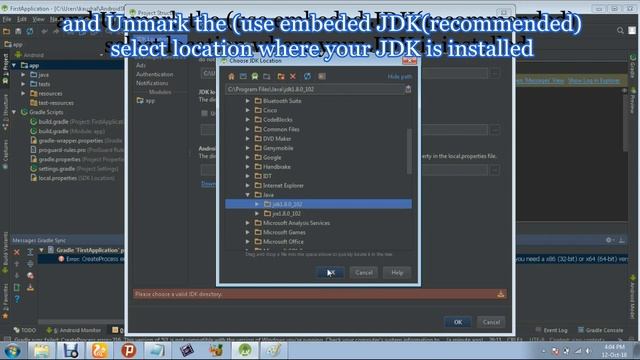Click the red Delete icon in JDK chooser
The width and height of the screenshot is (640, 360).
pos(293,76)
